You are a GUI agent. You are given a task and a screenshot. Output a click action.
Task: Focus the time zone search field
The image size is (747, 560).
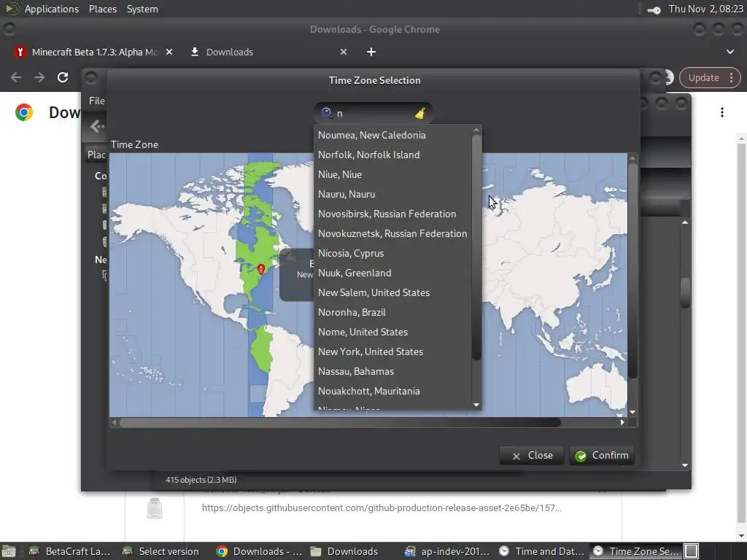click(x=373, y=113)
